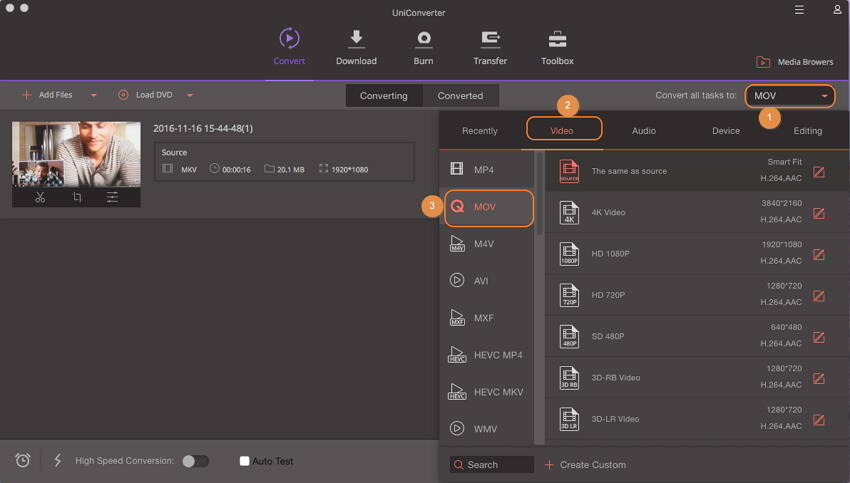
Task: Open the Toolbox section
Action: click(x=557, y=48)
